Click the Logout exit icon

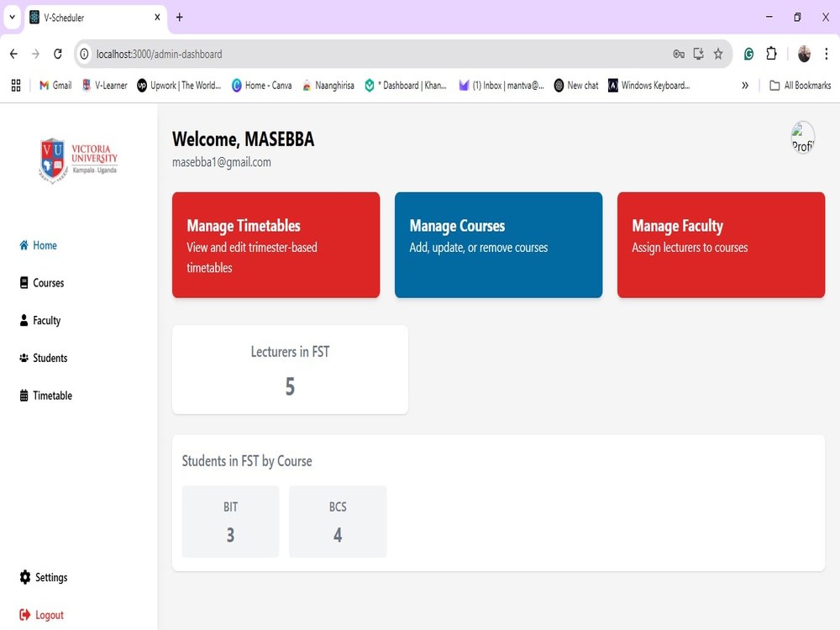point(24,615)
